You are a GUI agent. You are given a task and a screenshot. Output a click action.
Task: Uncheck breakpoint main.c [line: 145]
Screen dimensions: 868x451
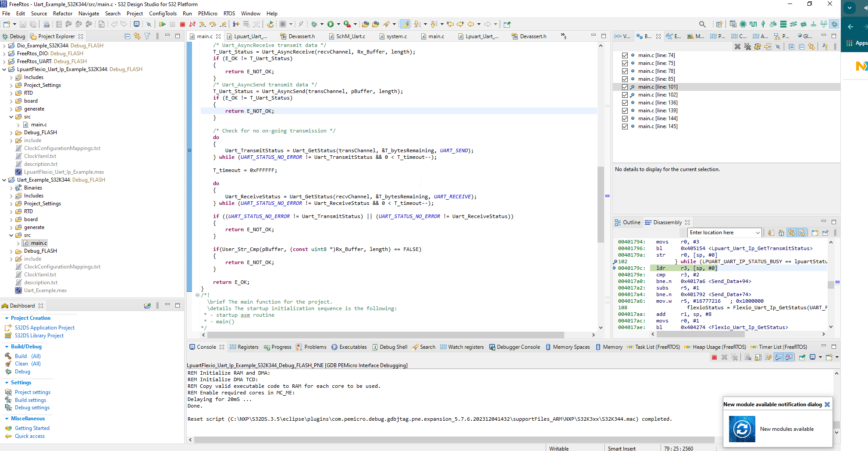625,126
